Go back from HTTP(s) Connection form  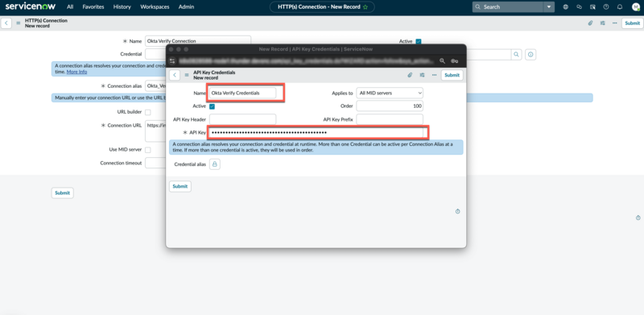click(6, 23)
